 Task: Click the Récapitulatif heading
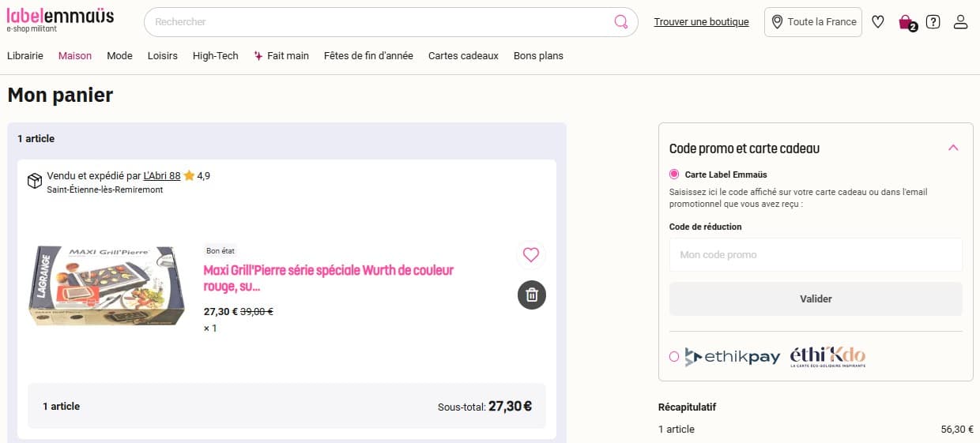click(687, 407)
